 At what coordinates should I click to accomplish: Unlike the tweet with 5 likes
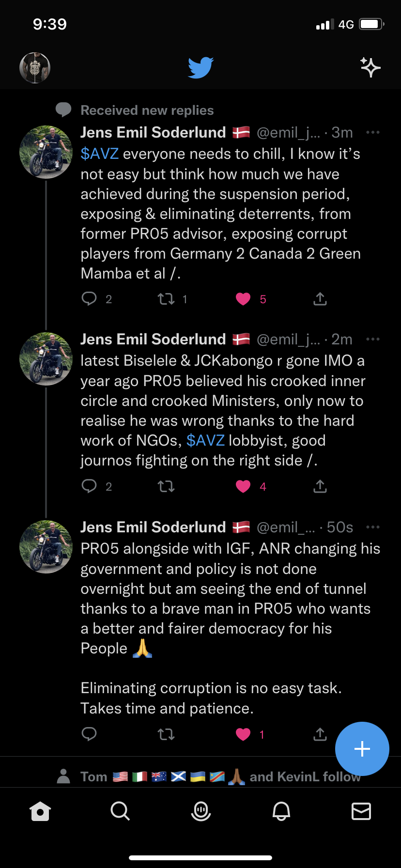tap(243, 299)
